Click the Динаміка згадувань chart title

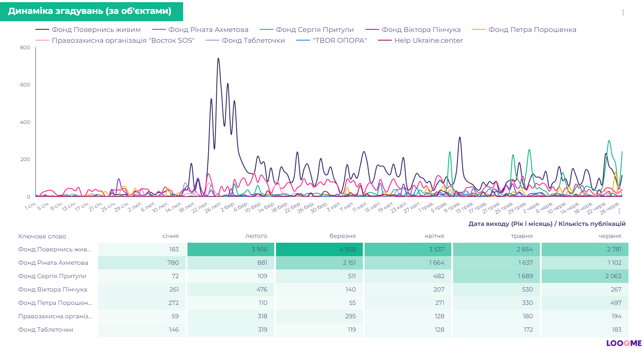click(90, 11)
